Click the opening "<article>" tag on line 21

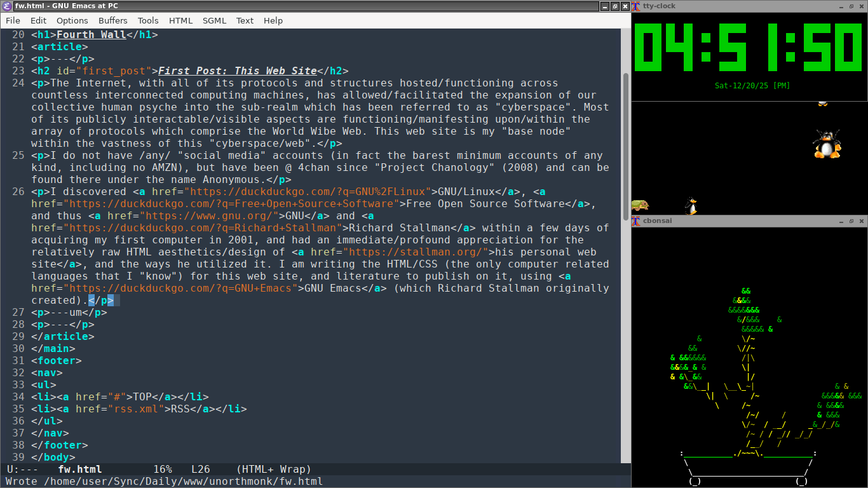(60, 47)
